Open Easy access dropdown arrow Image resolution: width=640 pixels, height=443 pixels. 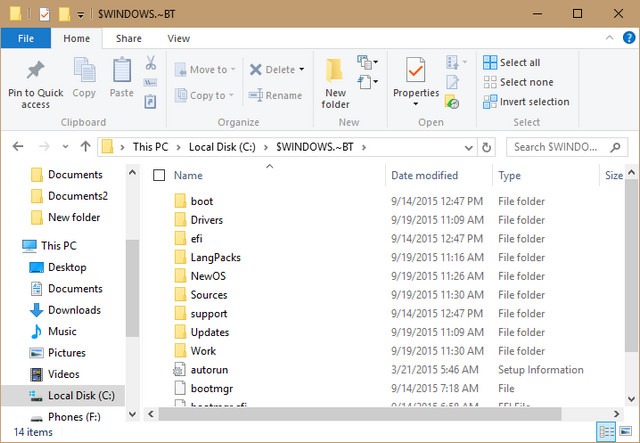[x=375, y=82]
